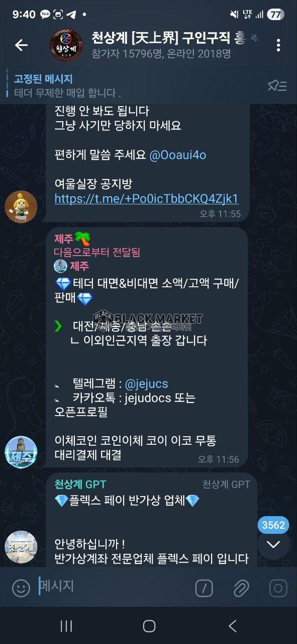Open the group title 천상계 [天上界] header

(x=168, y=38)
